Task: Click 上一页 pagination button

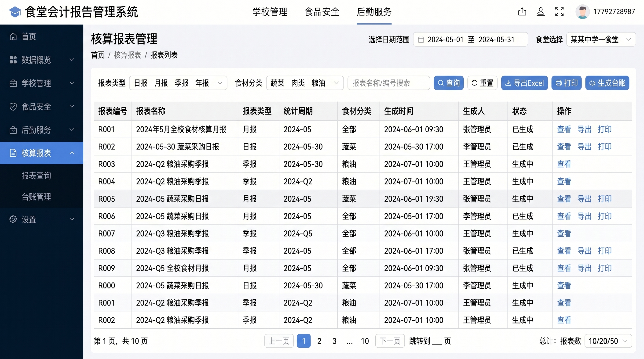Action: click(x=279, y=341)
